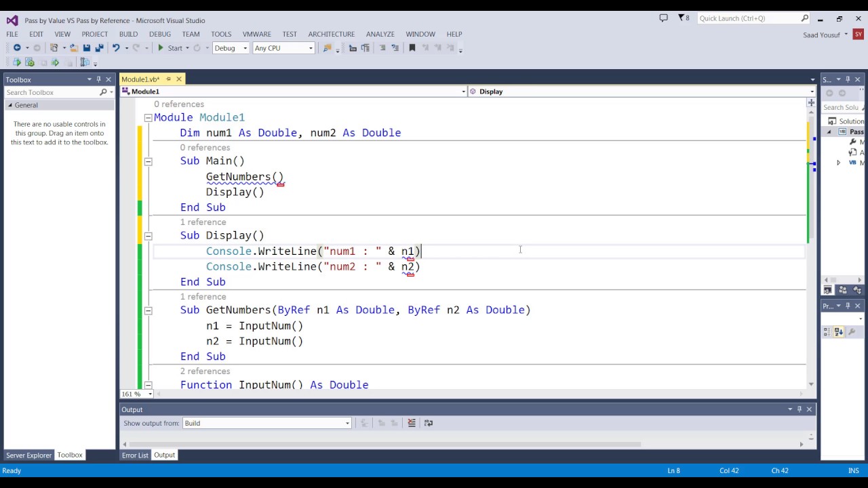Viewport: 868px width, 488px height.
Task: Click the Property Pages wrench icon
Action: tap(852, 331)
